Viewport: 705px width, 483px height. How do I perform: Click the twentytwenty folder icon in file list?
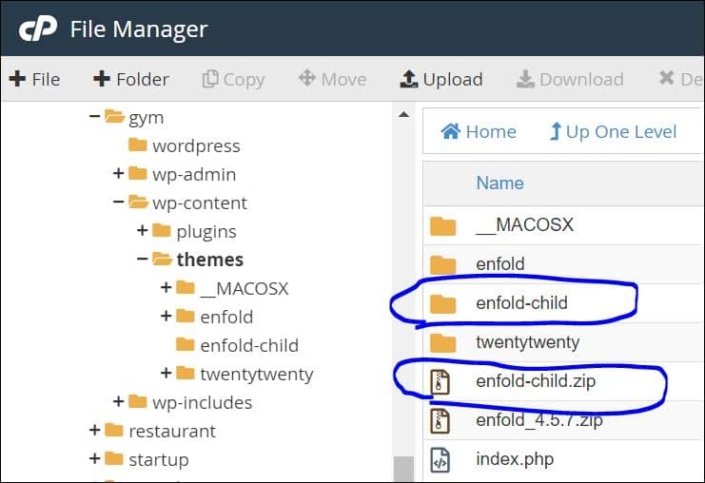[442, 343]
